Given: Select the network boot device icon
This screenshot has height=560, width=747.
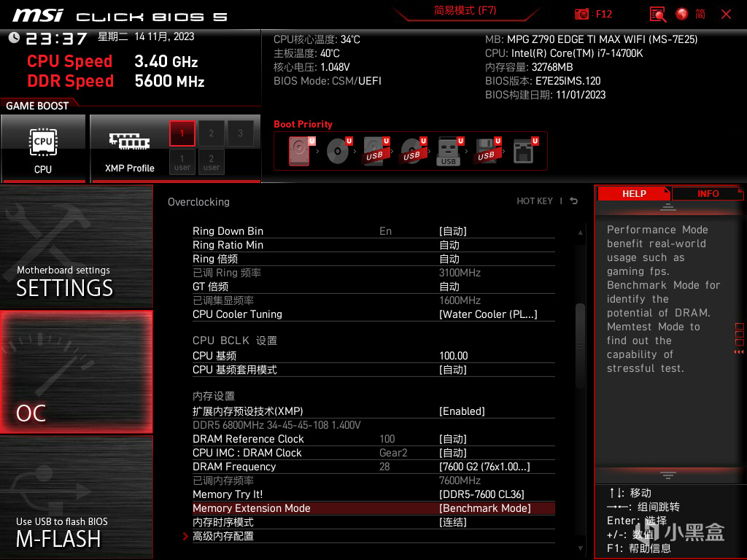Looking at the screenshot, I should (525, 151).
